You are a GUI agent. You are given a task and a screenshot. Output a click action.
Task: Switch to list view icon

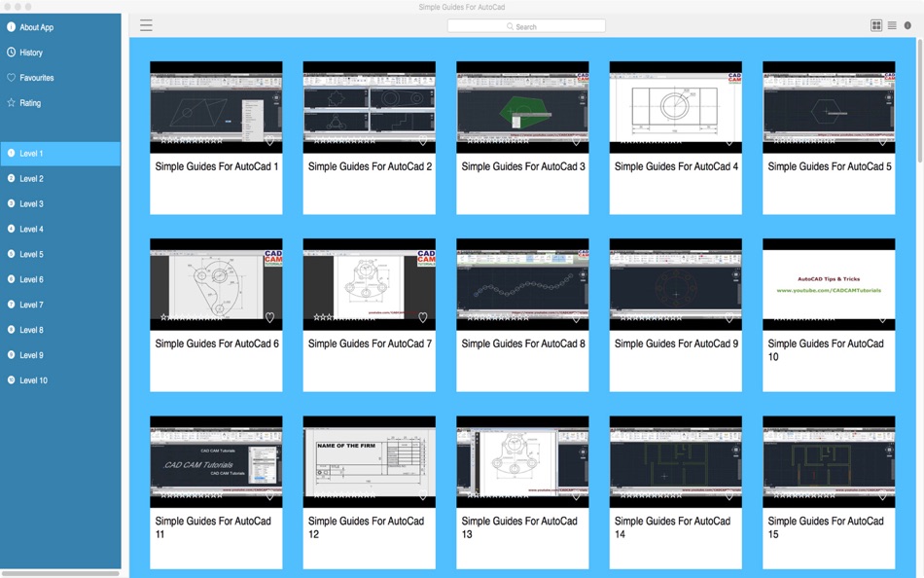[x=892, y=25]
